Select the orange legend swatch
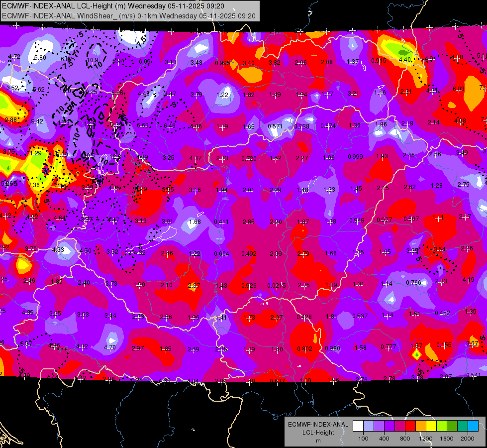This screenshot has height=448, width=487. point(421,426)
